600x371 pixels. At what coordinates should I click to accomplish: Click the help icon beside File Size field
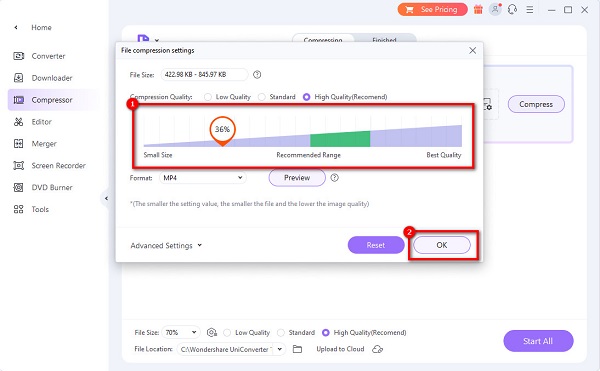(x=257, y=75)
